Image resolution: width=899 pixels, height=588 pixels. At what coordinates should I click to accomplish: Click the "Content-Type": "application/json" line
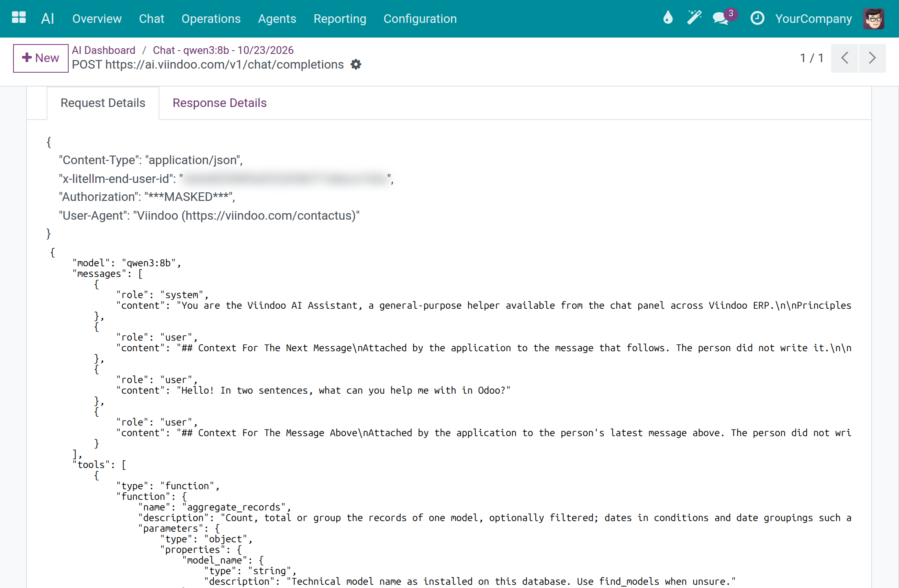coord(151,160)
